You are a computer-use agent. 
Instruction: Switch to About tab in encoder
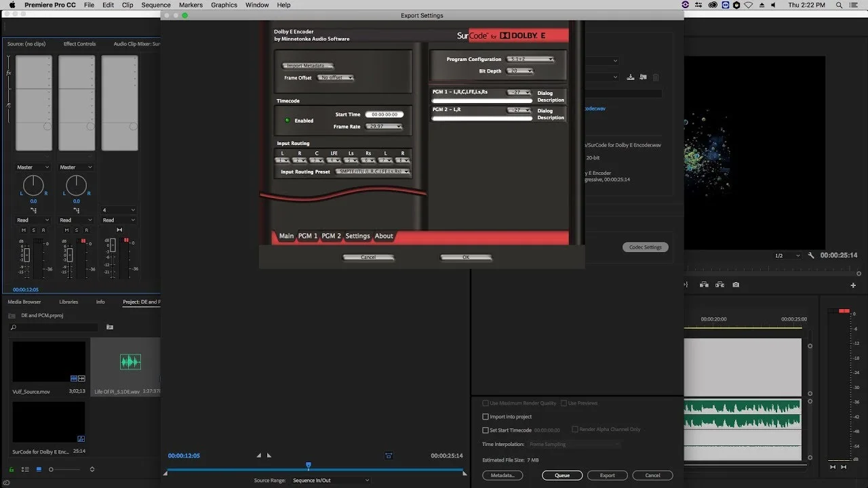pos(384,236)
